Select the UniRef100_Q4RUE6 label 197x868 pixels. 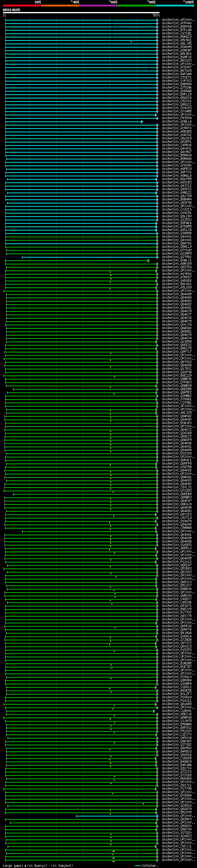[x=177, y=281]
